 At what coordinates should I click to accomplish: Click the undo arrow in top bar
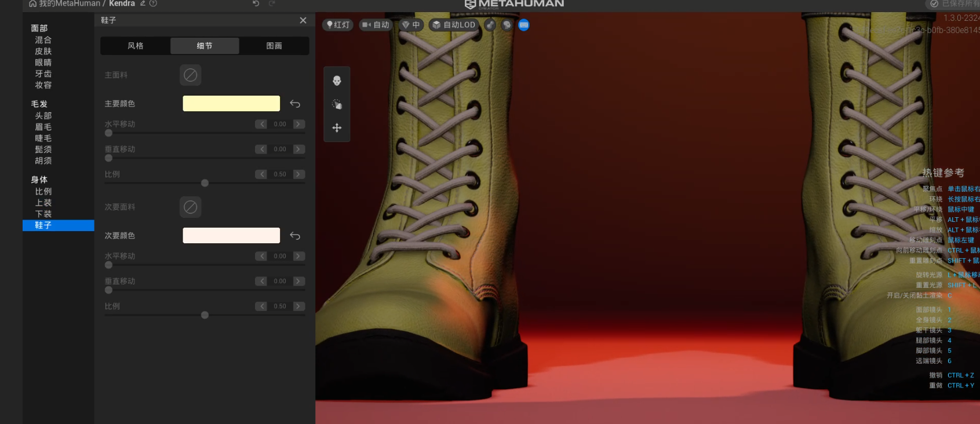click(x=256, y=3)
